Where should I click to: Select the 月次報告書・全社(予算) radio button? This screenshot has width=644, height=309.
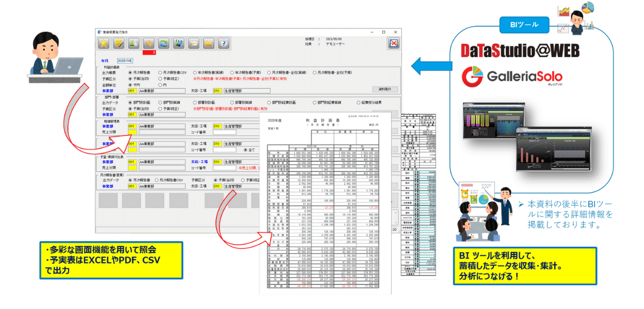(x=315, y=73)
